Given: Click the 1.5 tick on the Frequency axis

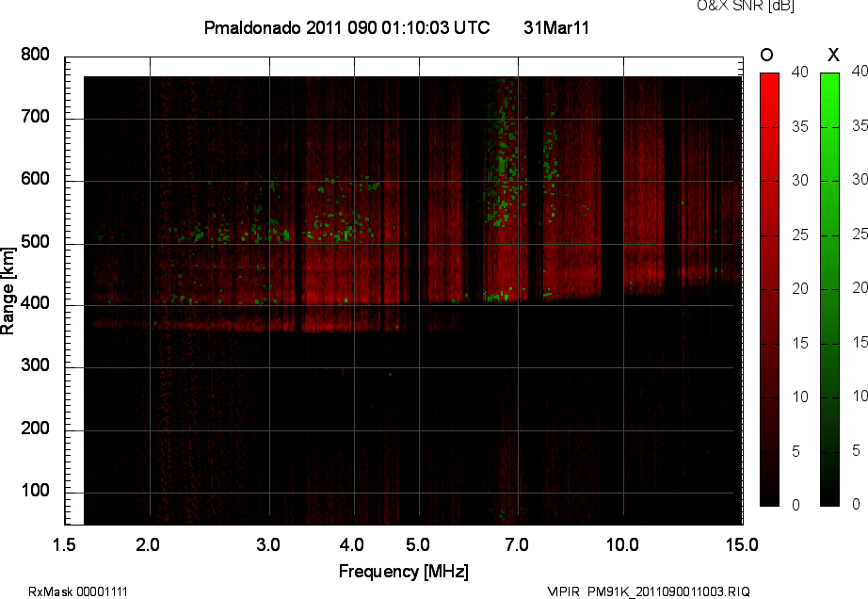Looking at the screenshot, I should click(64, 544).
